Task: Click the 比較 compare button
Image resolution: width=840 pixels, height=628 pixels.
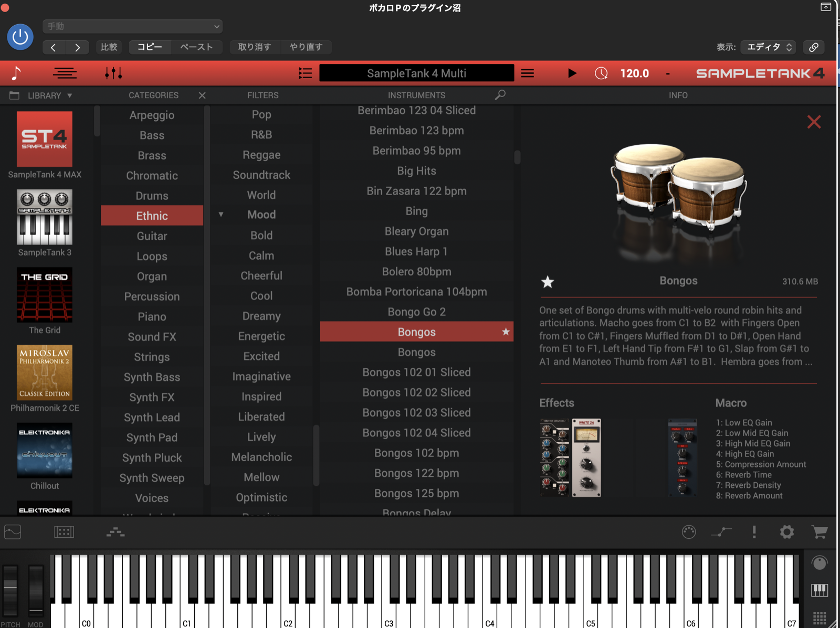Action: pos(109,47)
